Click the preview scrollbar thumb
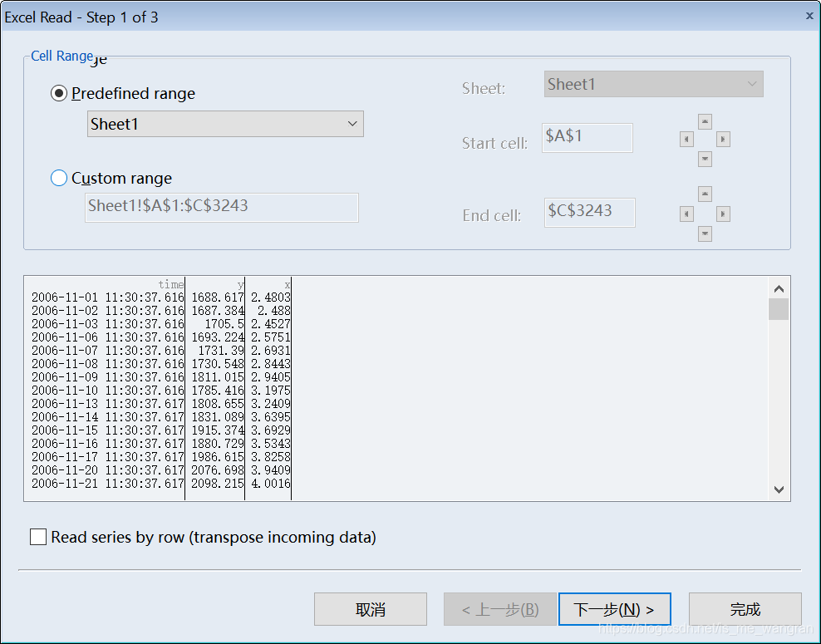Image resolution: width=821 pixels, height=644 pixels. pos(779,309)
